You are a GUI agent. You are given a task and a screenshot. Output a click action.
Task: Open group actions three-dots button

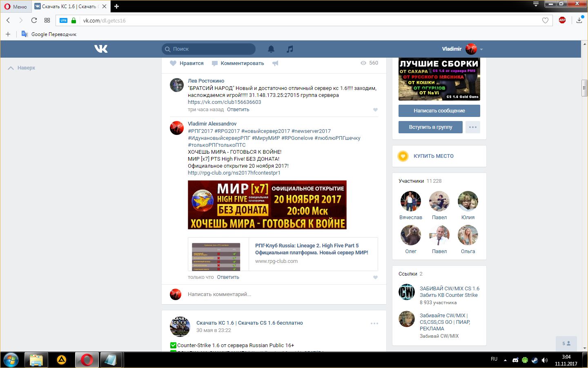(x=473, y=127)
